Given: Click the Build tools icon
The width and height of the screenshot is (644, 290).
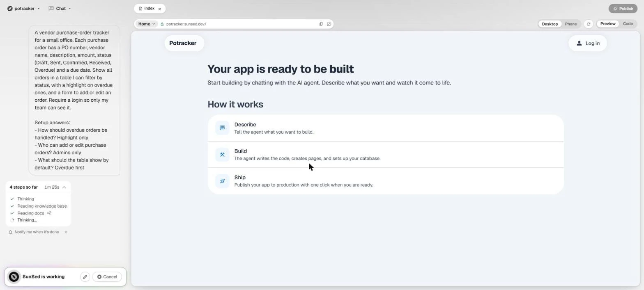Looking at the screenshot, I should click(222, 154).
